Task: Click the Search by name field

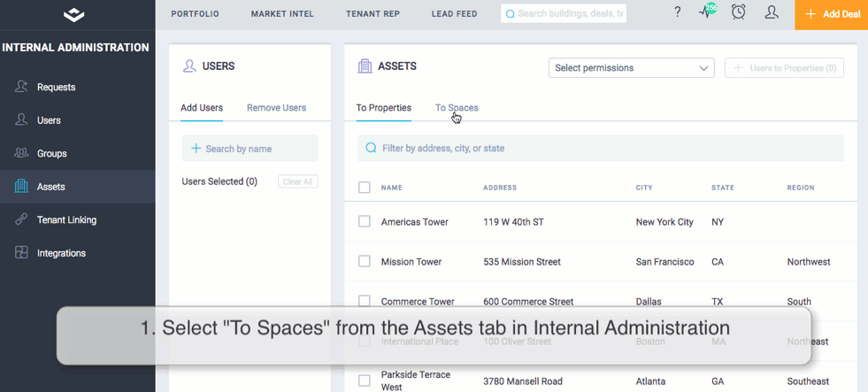Action: coord(250,149)
